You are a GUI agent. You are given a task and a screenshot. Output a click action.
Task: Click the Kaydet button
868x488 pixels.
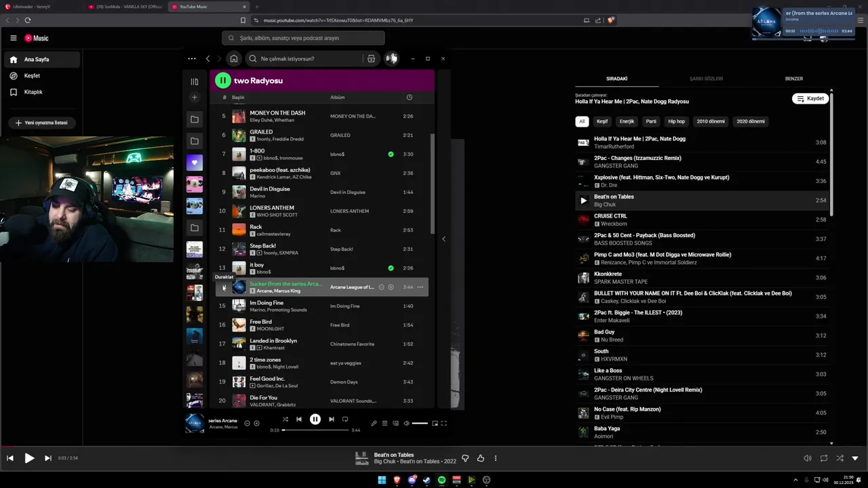pos(810,99)
